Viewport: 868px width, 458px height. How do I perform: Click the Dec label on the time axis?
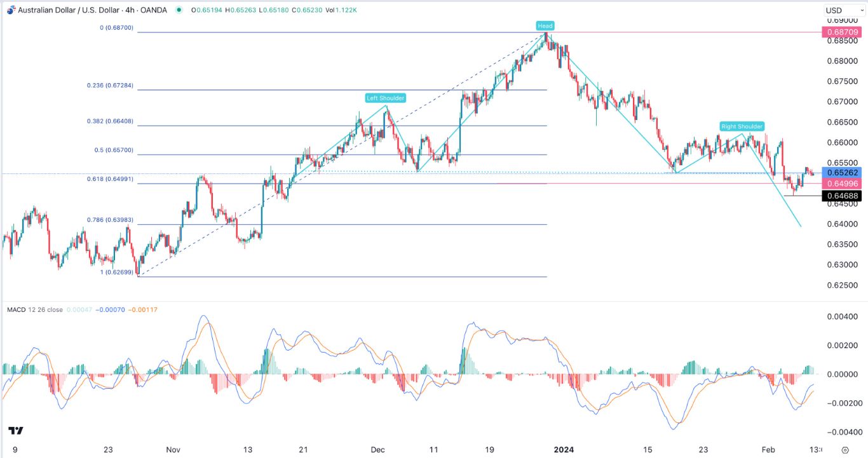(378, 450)
